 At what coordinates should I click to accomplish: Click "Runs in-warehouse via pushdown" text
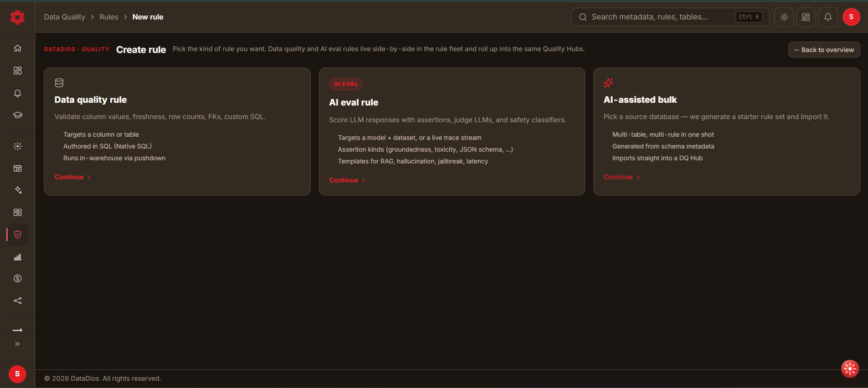(114, 158)
